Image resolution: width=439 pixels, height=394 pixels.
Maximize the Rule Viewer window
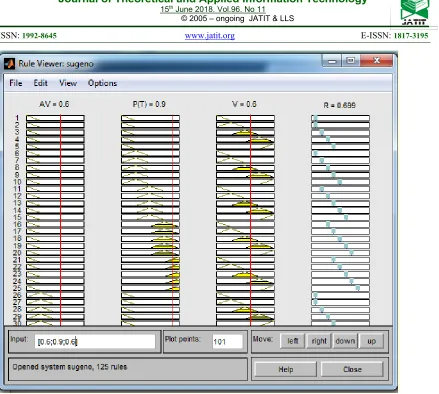[350, 61]
